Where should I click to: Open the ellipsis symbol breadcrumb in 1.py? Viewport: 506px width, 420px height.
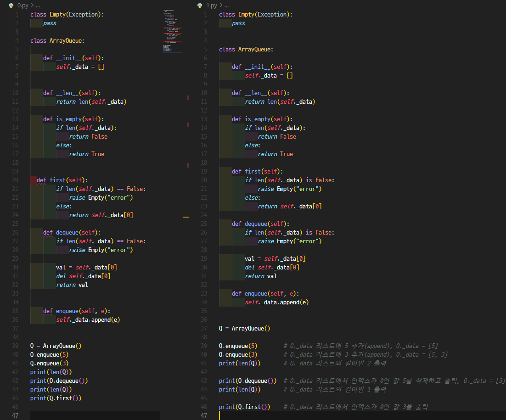(x=226, y=6)
